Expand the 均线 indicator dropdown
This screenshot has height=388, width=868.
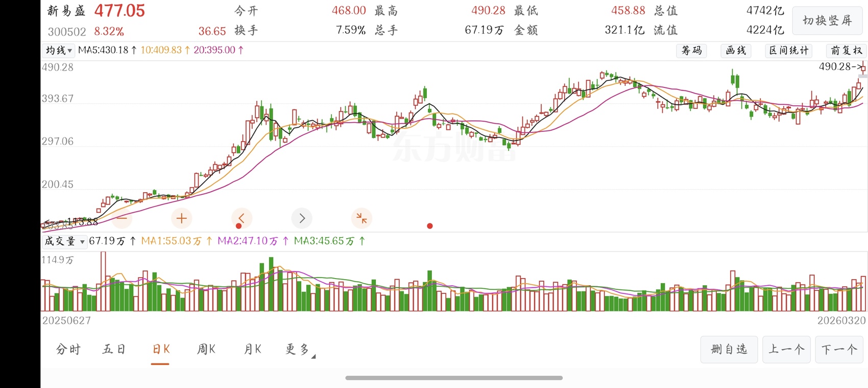58,51
